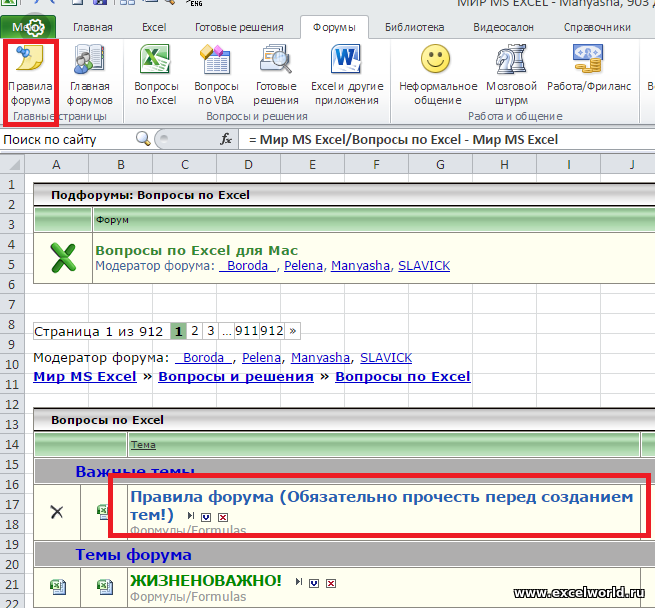655x608 pixels.
Task: Open SLAVICK moderator link in subforum row
Action: pos(424,266)
